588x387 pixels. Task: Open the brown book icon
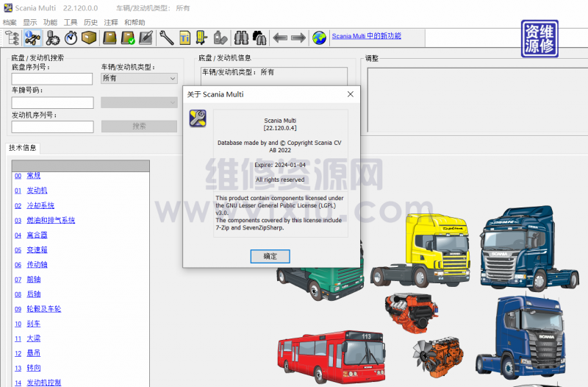click(x=110, y=38)
